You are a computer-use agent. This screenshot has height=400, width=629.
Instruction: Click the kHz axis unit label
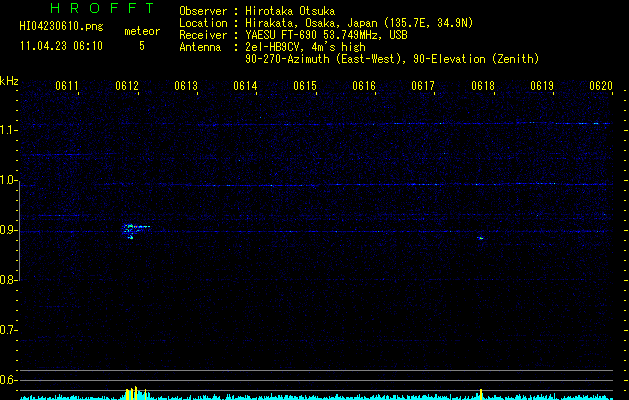coord(9,81)
